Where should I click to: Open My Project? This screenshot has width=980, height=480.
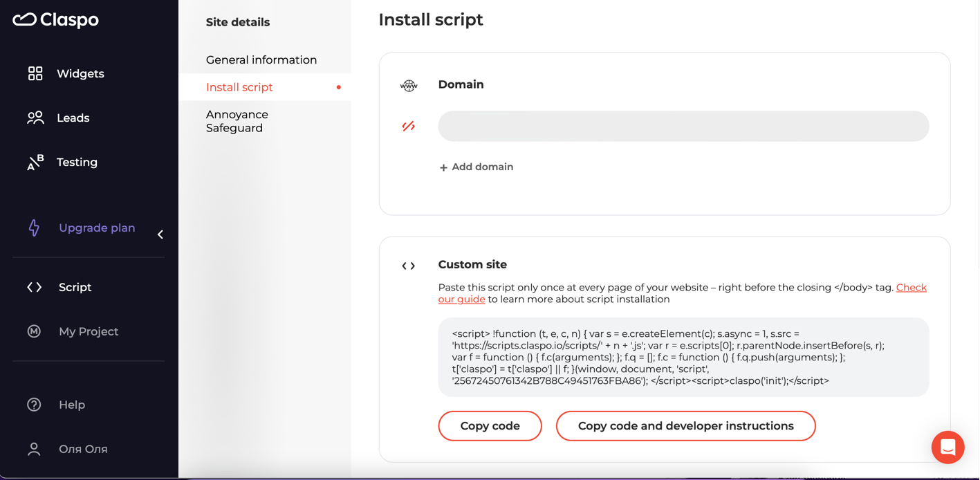point(89,331)
